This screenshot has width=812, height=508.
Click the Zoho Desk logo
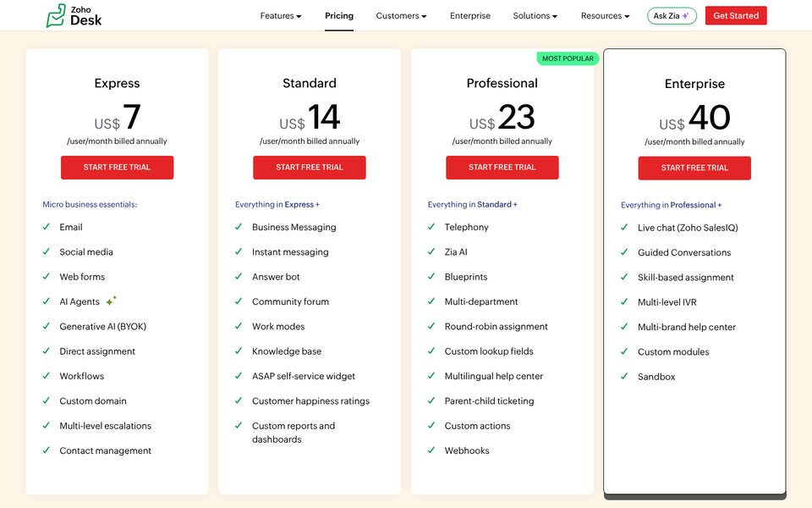[x=74, y=15]
